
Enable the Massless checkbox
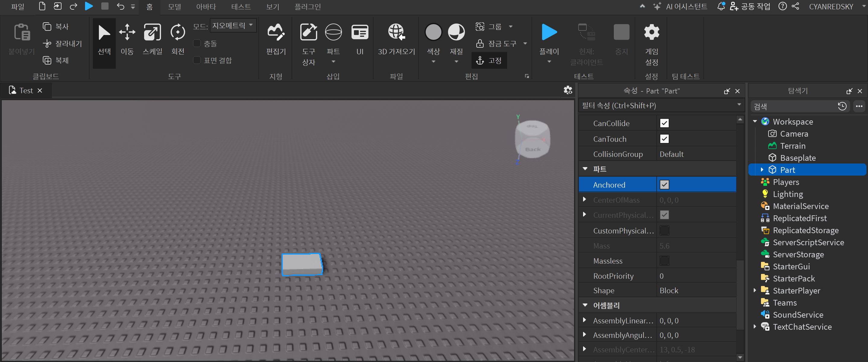(x=664, y=261)
